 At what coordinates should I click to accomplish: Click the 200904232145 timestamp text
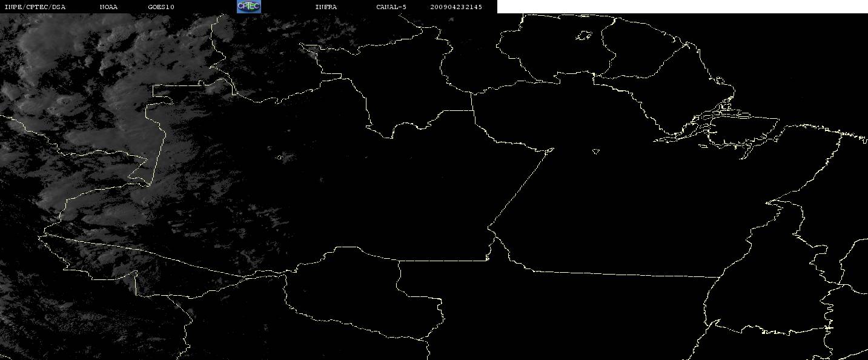pyautogui.click(x=456, y=7)
